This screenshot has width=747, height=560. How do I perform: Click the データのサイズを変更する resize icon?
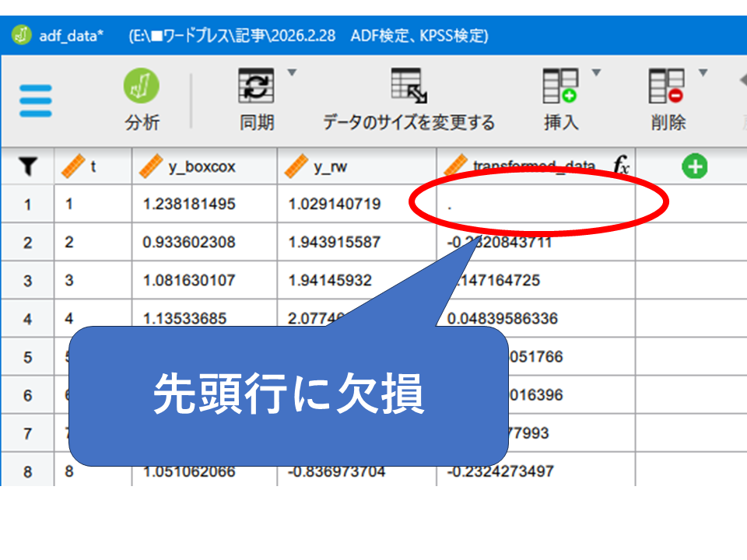pos(409,86)
